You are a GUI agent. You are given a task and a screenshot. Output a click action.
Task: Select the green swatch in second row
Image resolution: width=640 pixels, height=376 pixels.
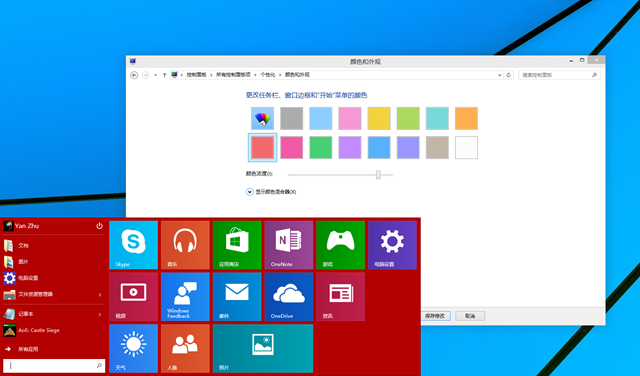(321, 147)
